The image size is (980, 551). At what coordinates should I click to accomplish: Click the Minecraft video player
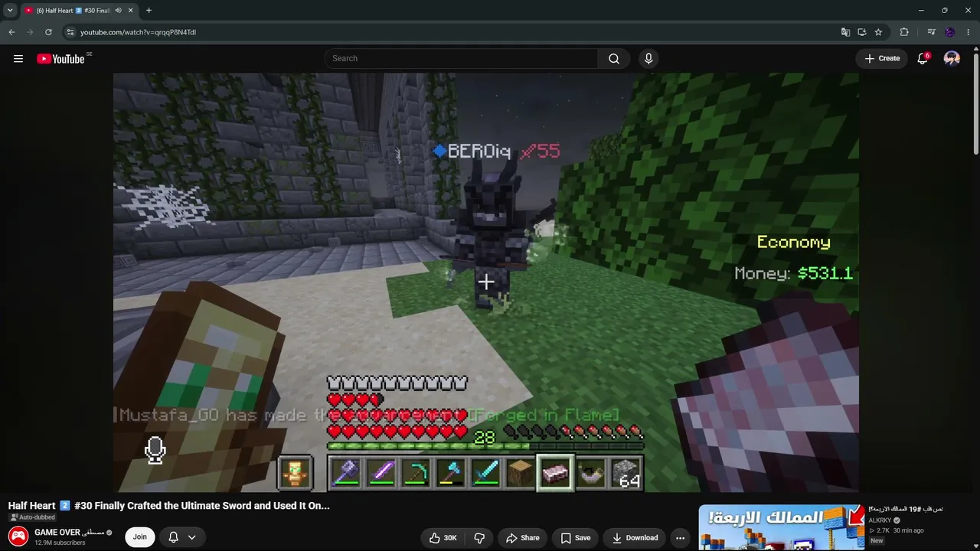(x=485, y=282)
